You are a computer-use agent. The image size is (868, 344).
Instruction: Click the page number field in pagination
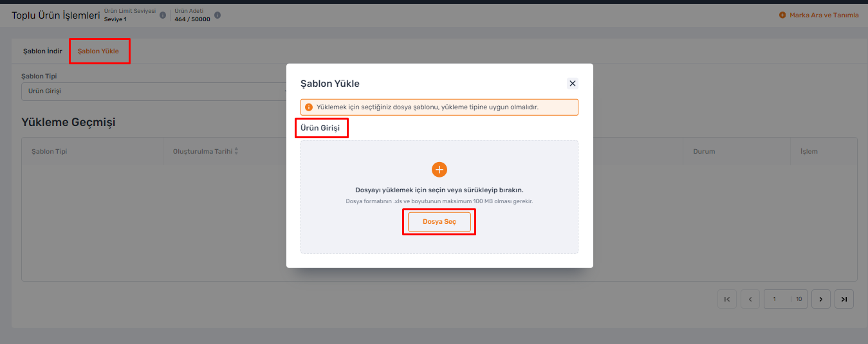[x=778, y=299]
